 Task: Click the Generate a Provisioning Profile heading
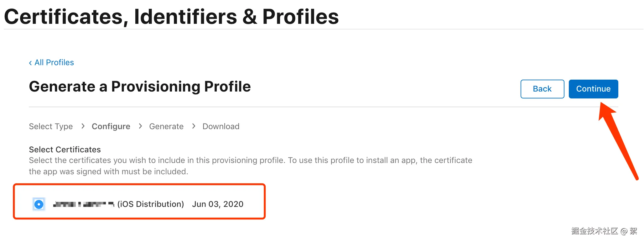pos(140,87)
